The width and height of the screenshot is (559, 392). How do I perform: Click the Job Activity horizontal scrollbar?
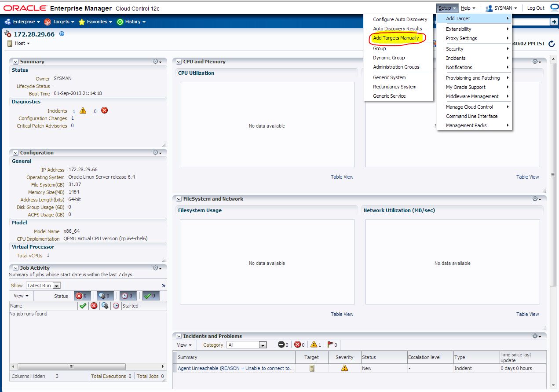(x=72, y=366)
